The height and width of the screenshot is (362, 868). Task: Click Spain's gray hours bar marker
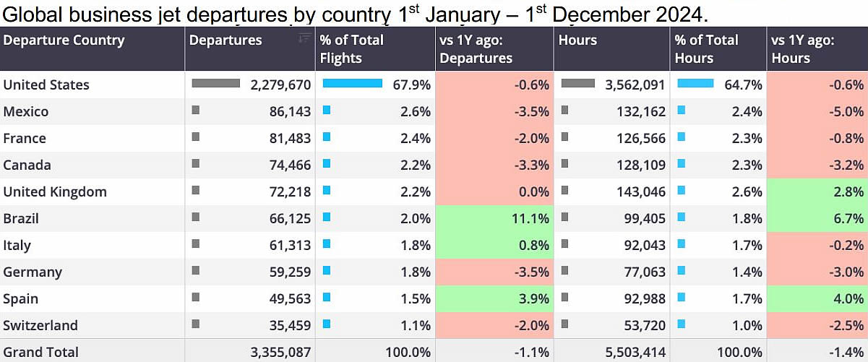564,298
